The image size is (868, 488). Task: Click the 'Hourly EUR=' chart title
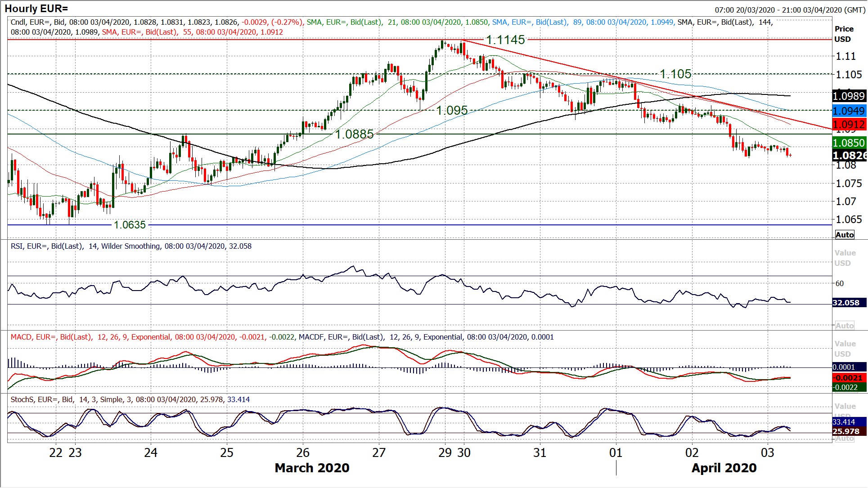coord(36,9)
